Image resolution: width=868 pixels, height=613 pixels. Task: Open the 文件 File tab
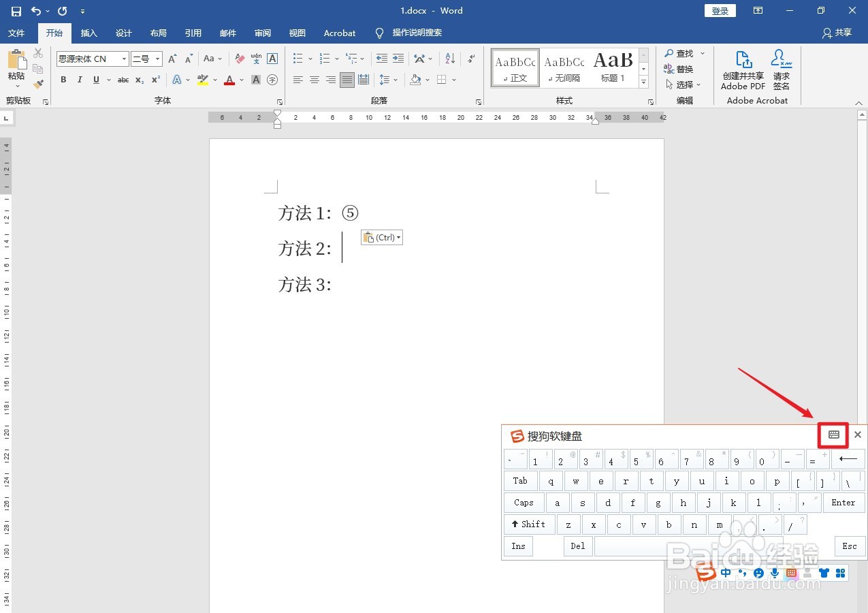pyautogui.click(x=16, y=33)
